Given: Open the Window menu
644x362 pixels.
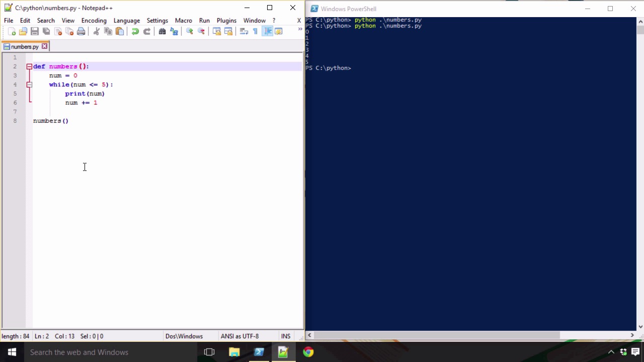Looking at the screenshot, I should tap(255, 21).
